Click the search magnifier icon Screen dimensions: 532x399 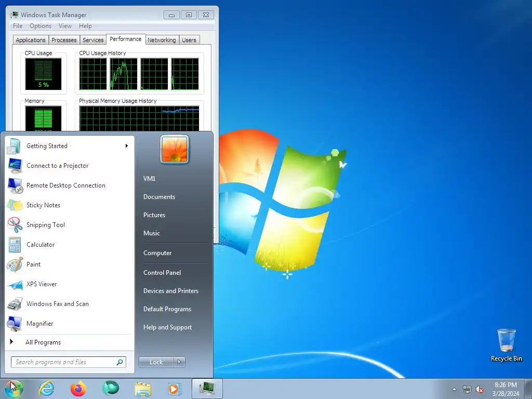click(119, 362)
